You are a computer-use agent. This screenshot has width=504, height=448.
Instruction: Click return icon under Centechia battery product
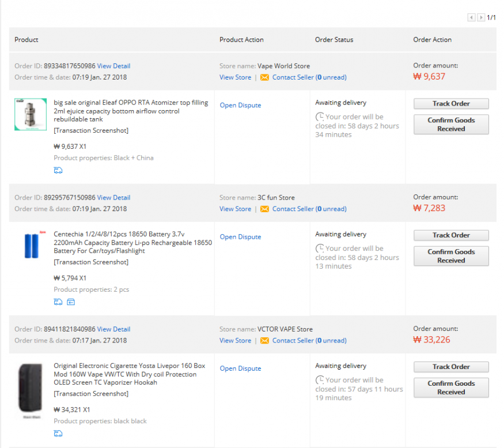71,302
